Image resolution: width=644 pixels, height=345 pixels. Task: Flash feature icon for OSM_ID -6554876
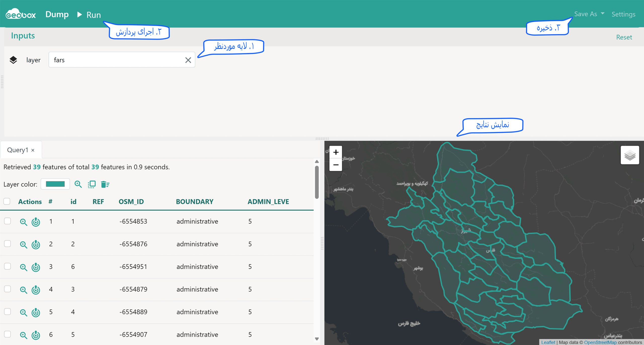pyautogui.click(x=36, y=244)
